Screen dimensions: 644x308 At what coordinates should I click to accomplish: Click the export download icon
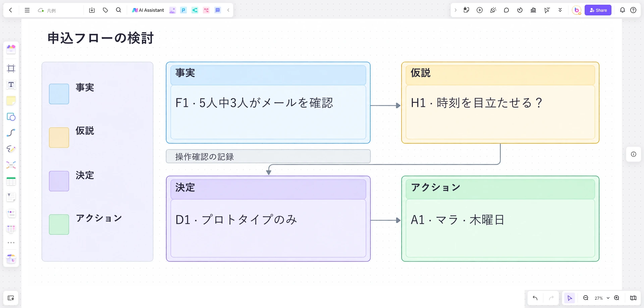[92, 10]
